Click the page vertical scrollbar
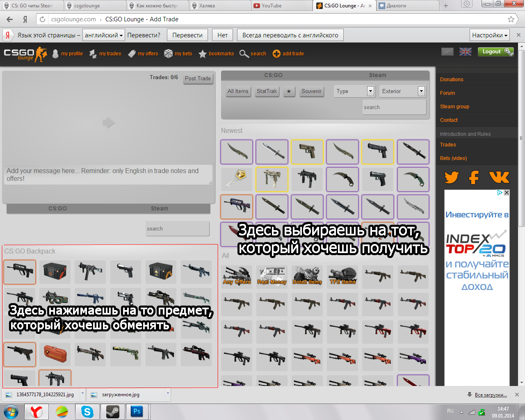This screenshot has width=525, height=420. pos(521,138)
